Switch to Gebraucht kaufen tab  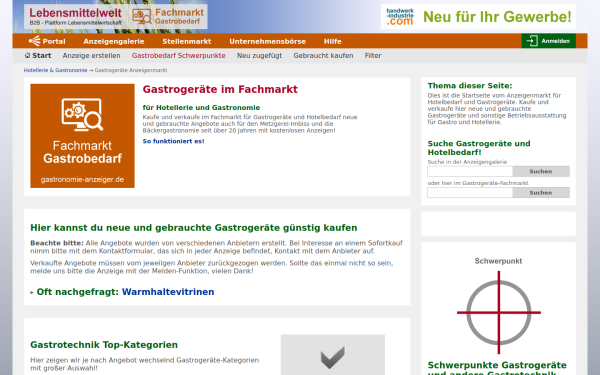pos(323,55)
